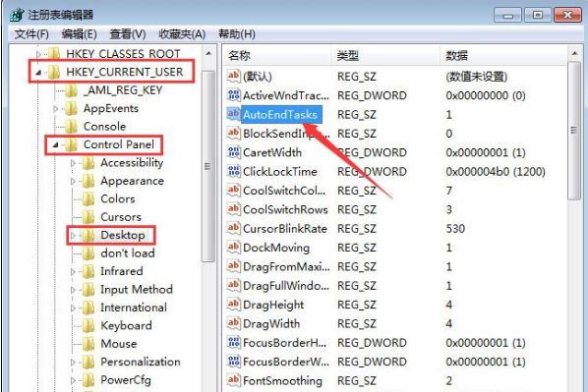
Task: Expand the Desktop key
Action: 73,236
